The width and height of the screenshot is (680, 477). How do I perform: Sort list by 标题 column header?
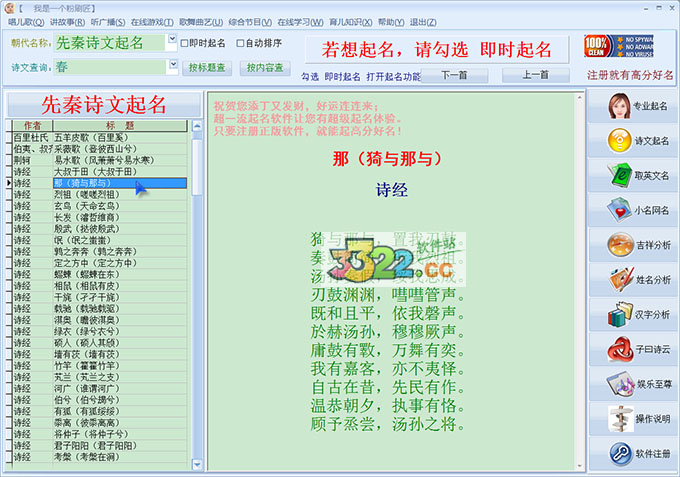pyautogui.click(x=120, y=126)
